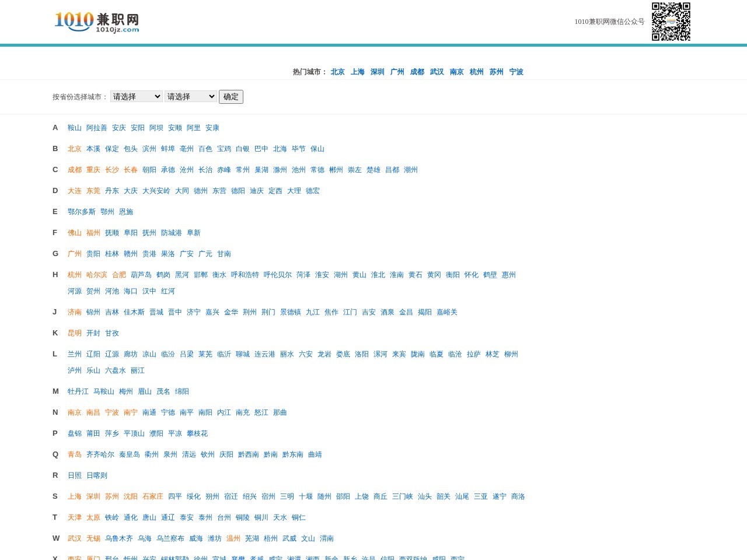Select 大连 under letter D
This screenshot has height=560, width=747.
(75, 191)
